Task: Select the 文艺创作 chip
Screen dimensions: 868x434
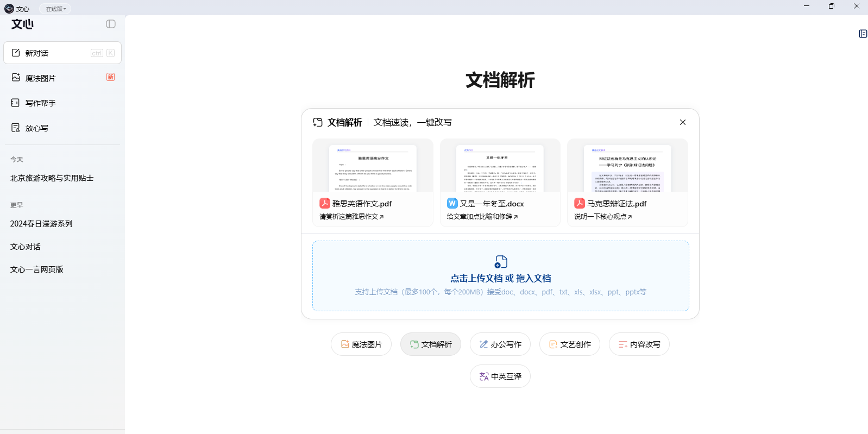Action: pyautogui.click(x=570, y=344)
